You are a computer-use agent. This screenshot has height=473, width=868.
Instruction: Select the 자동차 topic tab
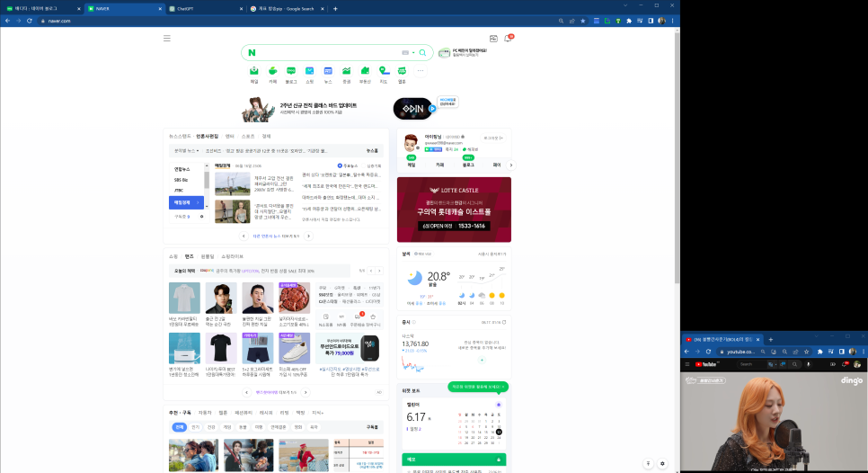pos(205,413)
